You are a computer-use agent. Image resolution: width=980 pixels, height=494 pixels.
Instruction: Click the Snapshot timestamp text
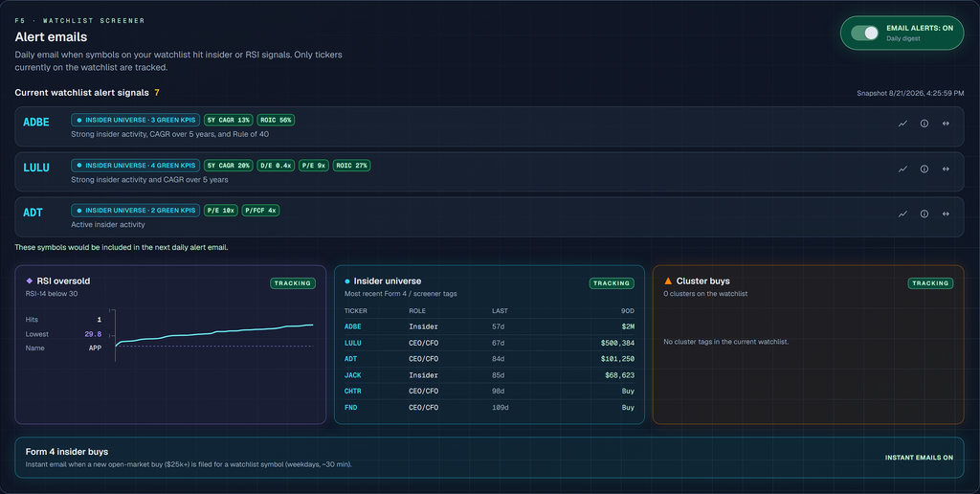click(910, 93)
